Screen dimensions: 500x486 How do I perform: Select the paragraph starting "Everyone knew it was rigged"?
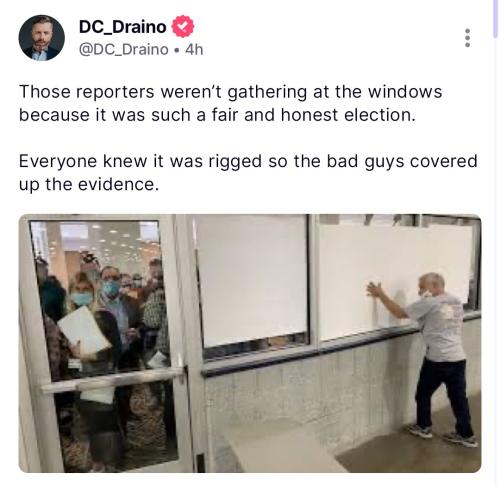[x=248, y=173]
